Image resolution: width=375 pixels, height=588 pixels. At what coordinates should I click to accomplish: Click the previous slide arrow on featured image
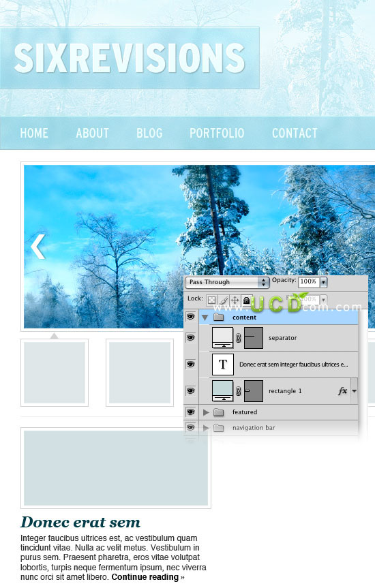click(37, 247)
